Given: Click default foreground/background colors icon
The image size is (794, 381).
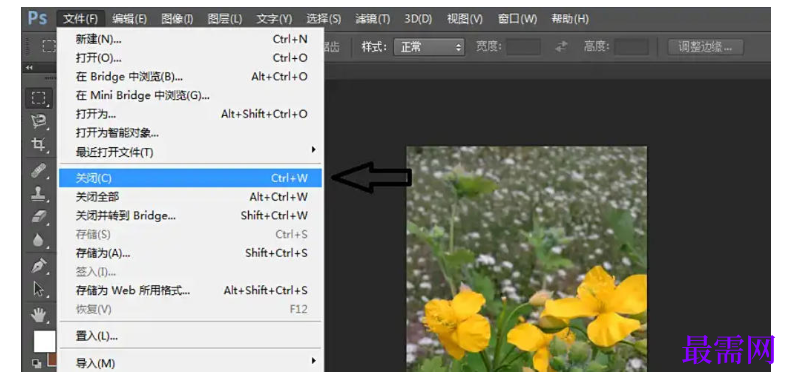Looking at the screenshot, I should (37, 363).
